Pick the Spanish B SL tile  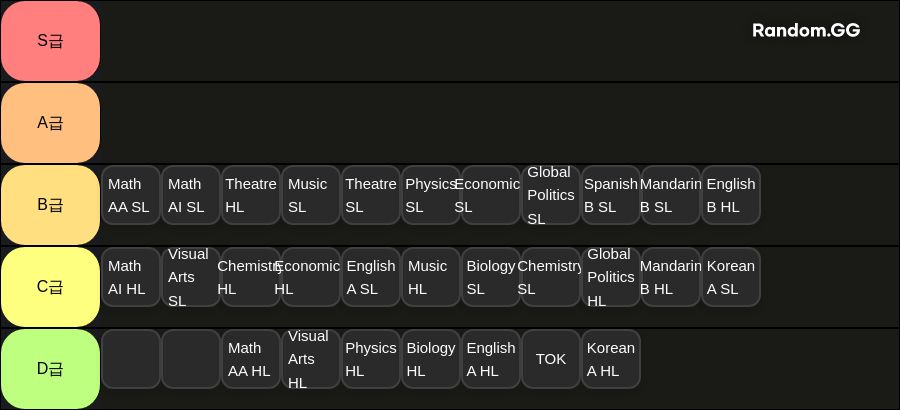611,195
